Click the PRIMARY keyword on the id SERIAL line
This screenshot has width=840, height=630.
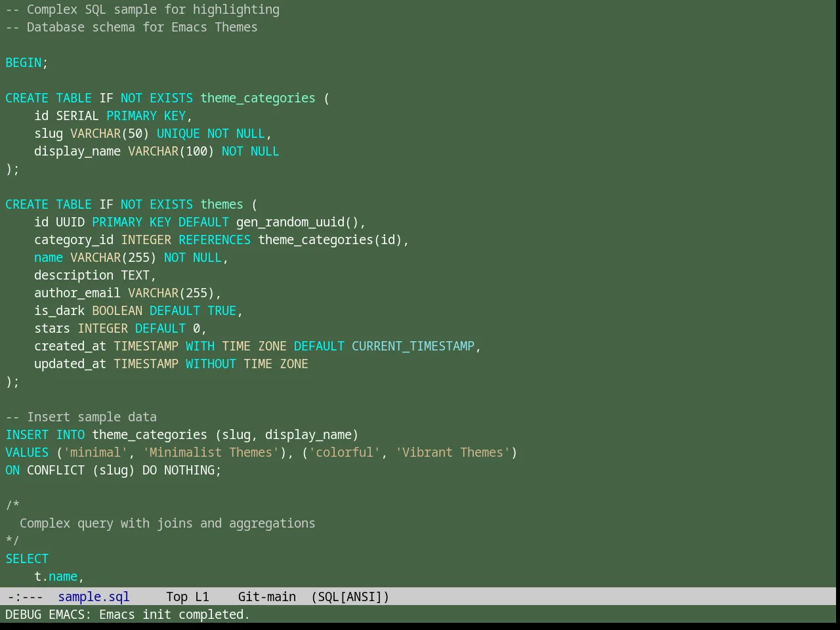coord(132,115)
